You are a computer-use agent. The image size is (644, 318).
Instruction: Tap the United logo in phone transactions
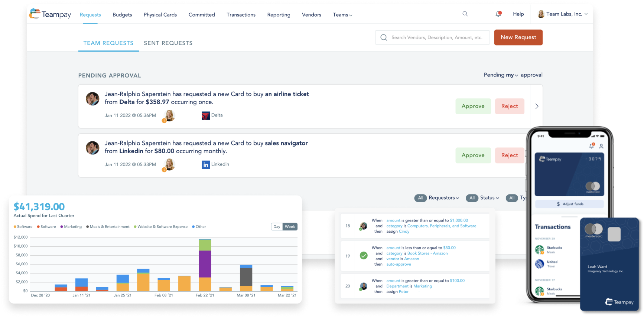click(x=540, y=264)
